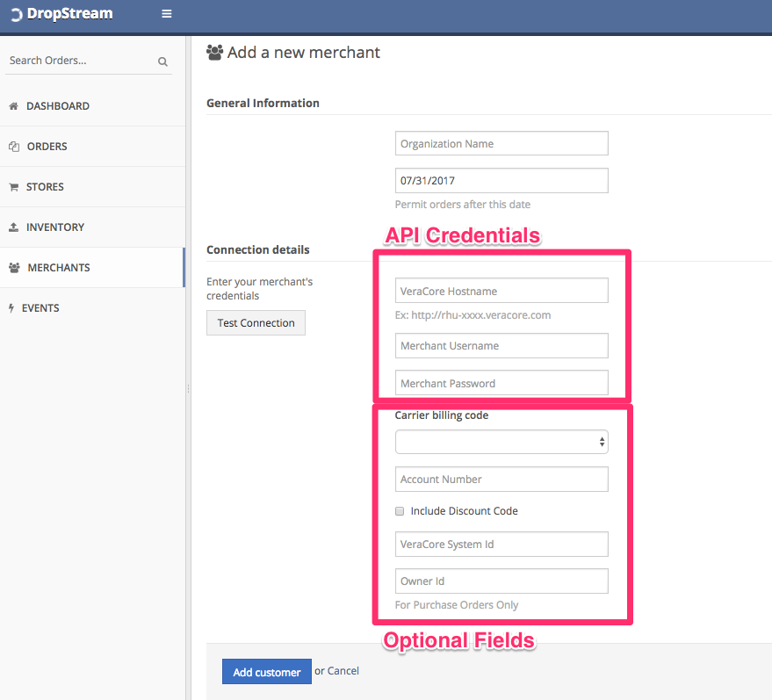Click the Account Number field

coord(501,479)
